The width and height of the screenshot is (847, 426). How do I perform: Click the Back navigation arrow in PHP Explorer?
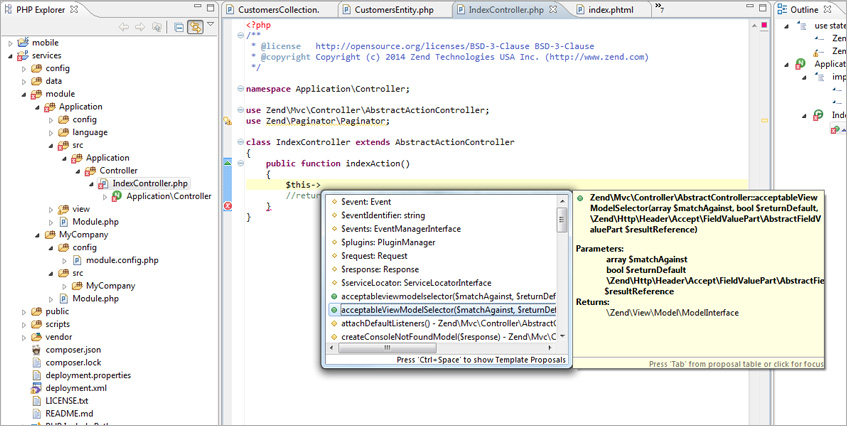coord(125,27)
